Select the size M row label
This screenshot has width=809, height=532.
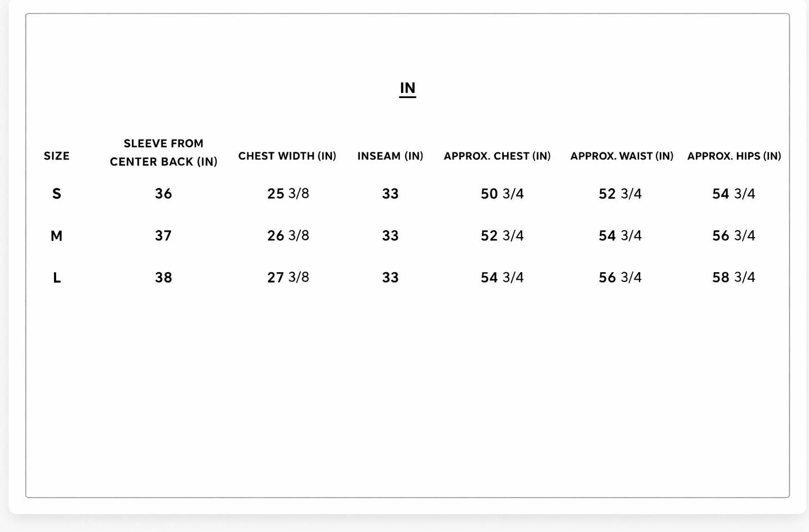(x=57, y=236)
